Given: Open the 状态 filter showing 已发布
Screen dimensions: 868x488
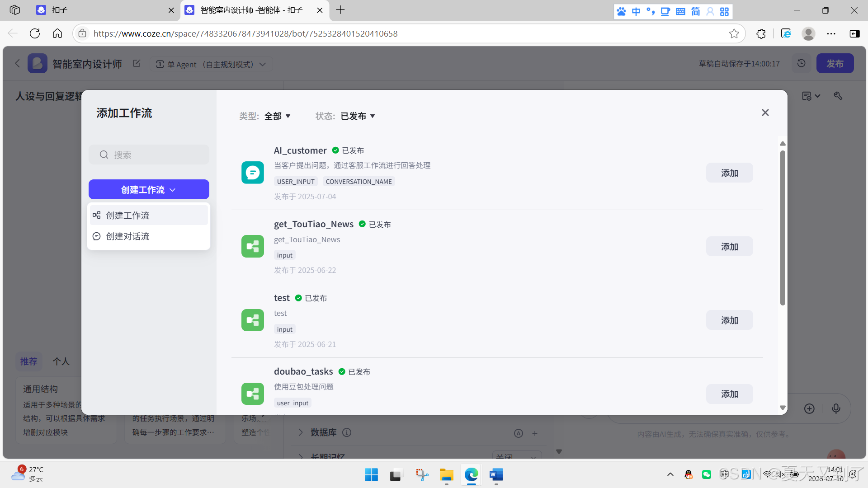Looking at the screenshot, I should [x=357, y=116].
